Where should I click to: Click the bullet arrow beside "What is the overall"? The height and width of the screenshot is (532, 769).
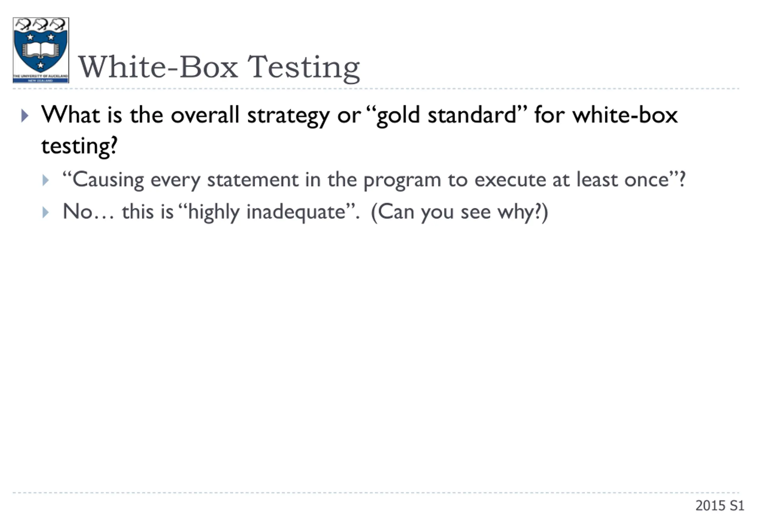tap(25, 116)
